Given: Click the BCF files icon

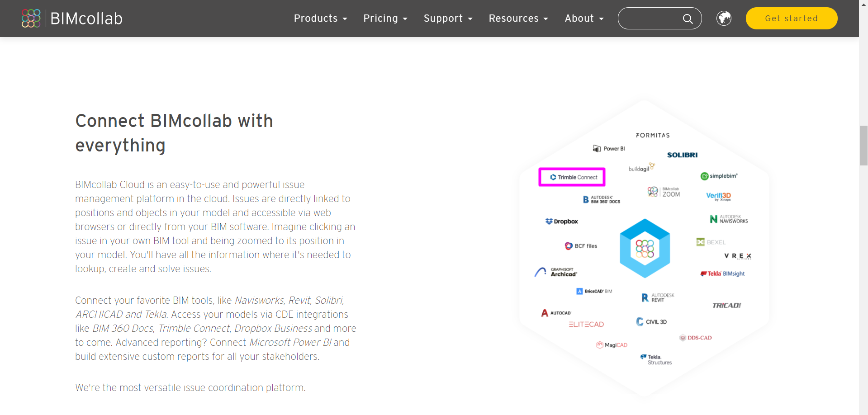Looking at the screenshot, I should tap(581, 246).
